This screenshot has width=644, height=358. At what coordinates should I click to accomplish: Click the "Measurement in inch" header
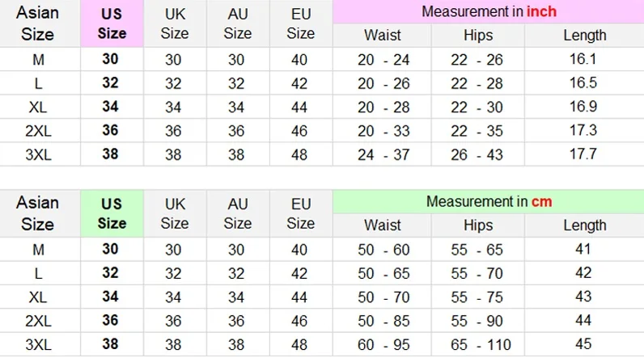[489, 12]
